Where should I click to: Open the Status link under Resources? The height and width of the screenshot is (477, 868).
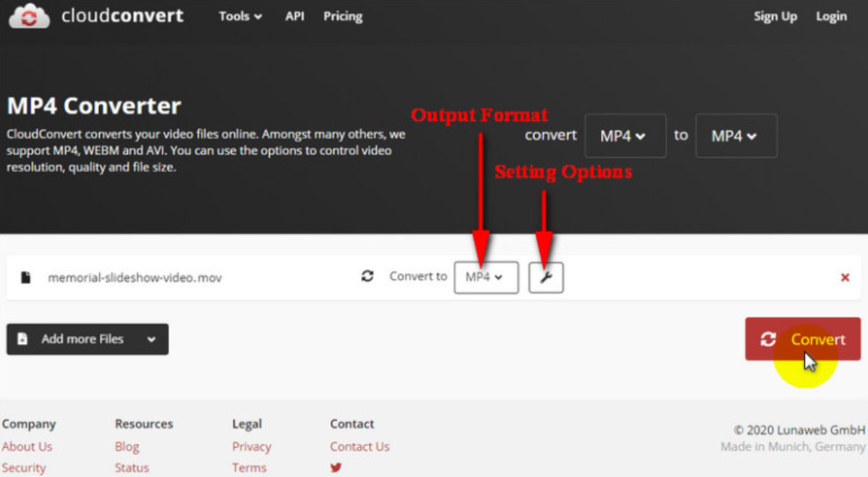132,468
